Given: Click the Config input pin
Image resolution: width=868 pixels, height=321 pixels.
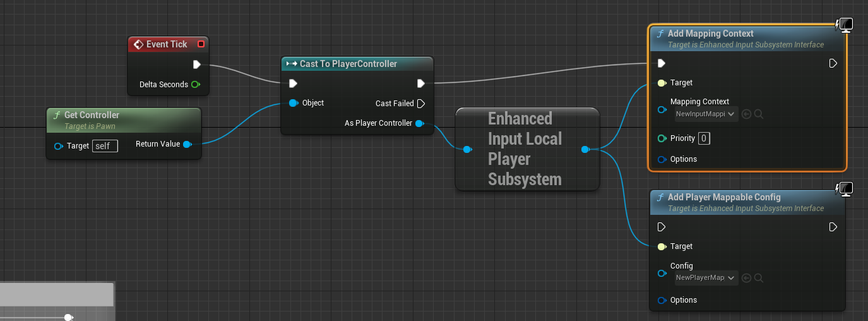Looking at the screenshot, I should [662, 274].
